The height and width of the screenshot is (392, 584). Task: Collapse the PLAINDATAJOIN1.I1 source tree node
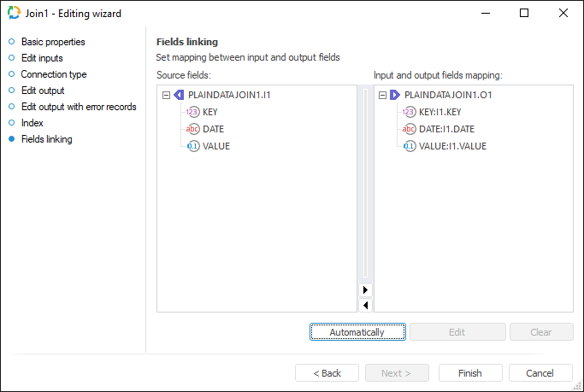[166, 95]
